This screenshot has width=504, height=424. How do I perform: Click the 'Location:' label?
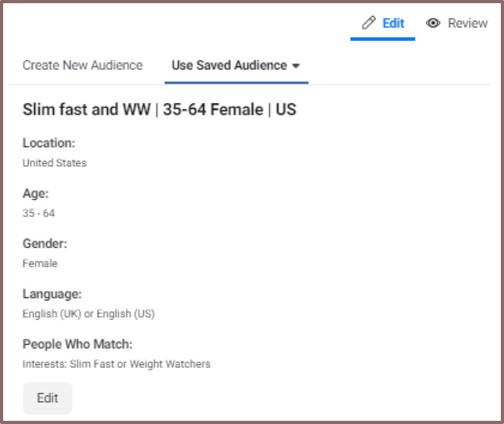pos(49,143)
